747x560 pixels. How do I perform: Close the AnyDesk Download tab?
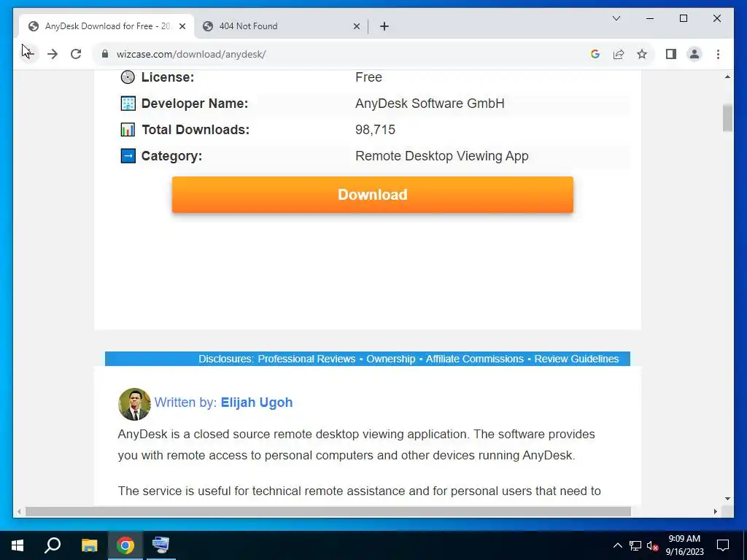[182, 26]
